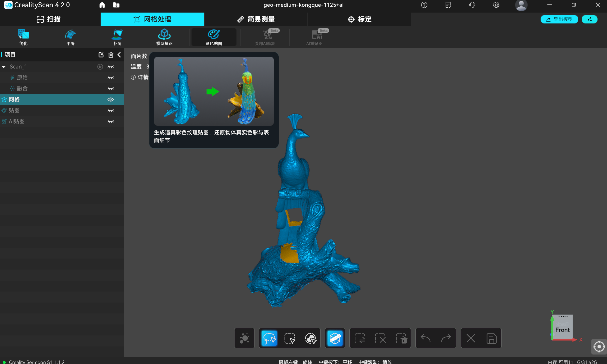Select the 简化 simplify tool
607x364 pixels.
pos(23,37)
